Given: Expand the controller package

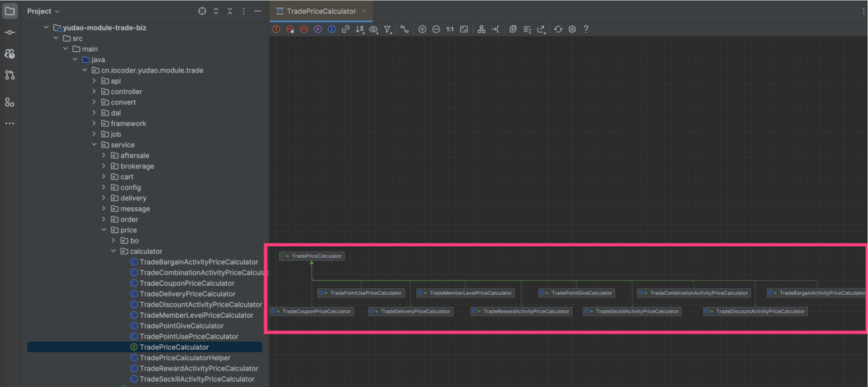Looking at the screenshot, I should pyautogui.click(x=94, y=92).
